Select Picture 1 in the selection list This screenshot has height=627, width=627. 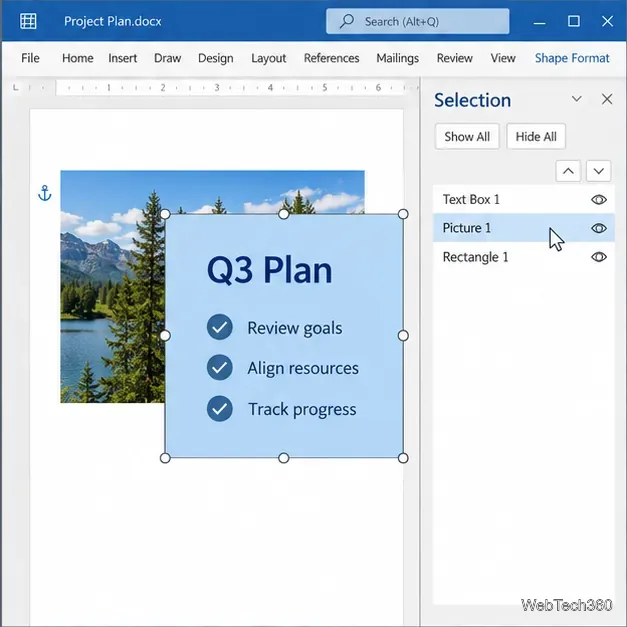tap(523, 228)
